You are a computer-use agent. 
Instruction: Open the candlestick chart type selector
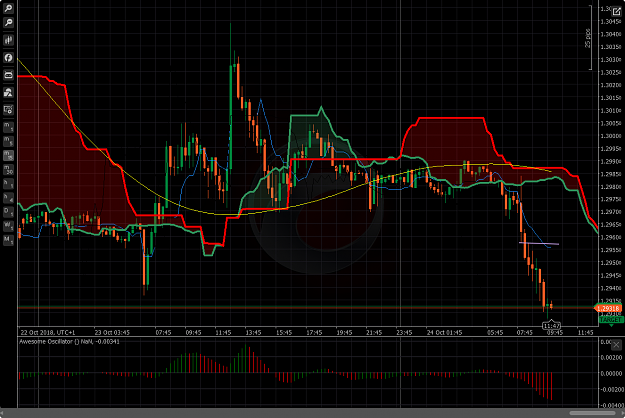8,40
